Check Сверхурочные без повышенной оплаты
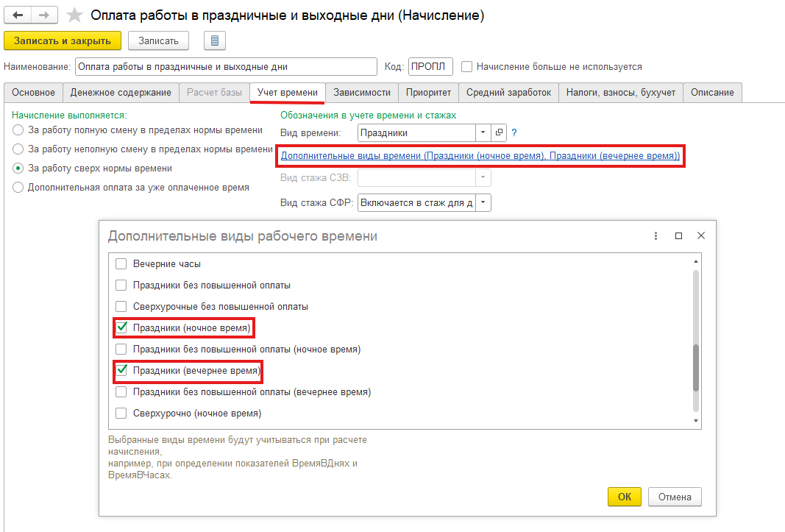 (121, 307)
